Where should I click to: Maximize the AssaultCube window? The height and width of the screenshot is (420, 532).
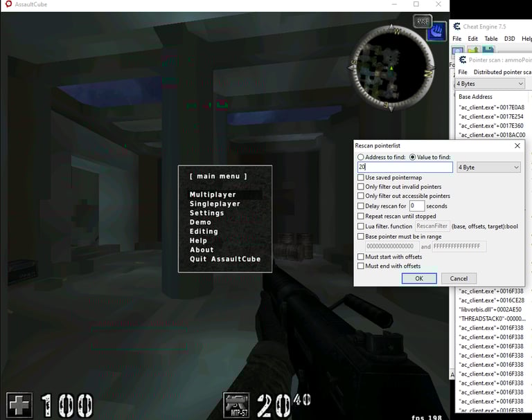(416, 4)
